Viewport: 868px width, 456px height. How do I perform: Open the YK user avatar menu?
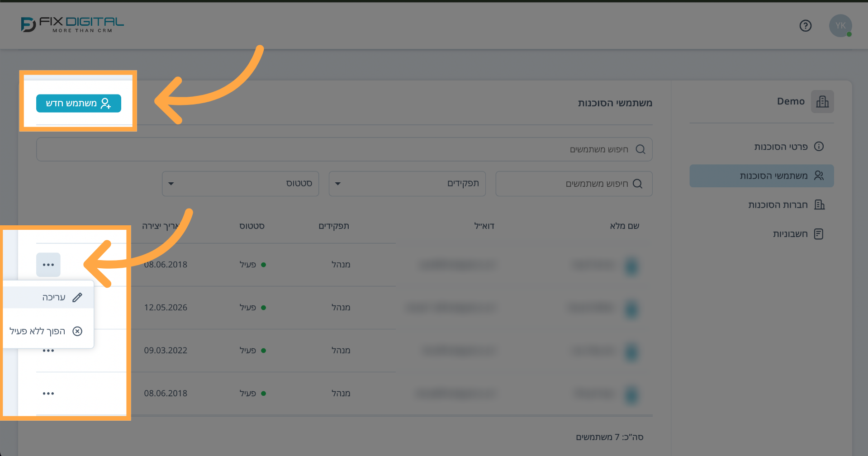coord(840,26)
